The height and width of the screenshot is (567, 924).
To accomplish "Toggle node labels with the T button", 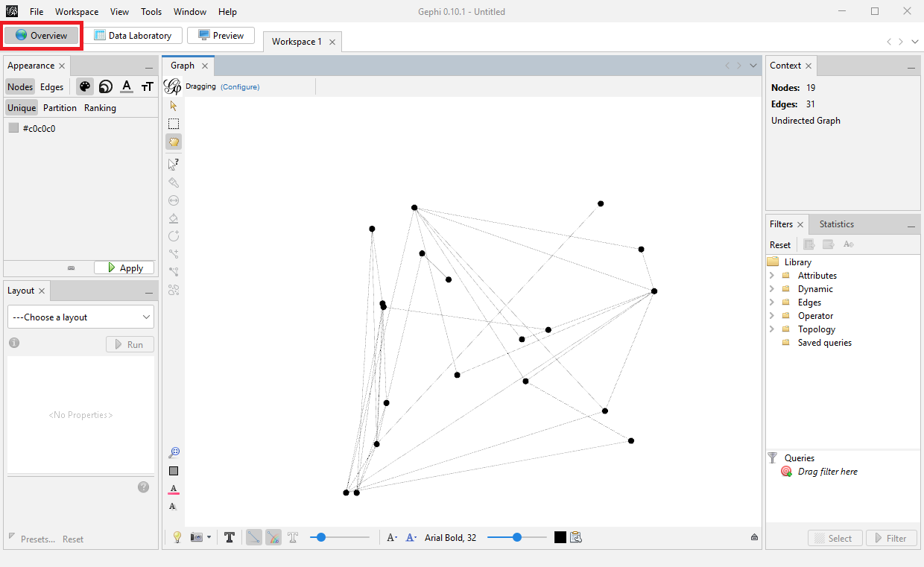I will pos(230,536).
